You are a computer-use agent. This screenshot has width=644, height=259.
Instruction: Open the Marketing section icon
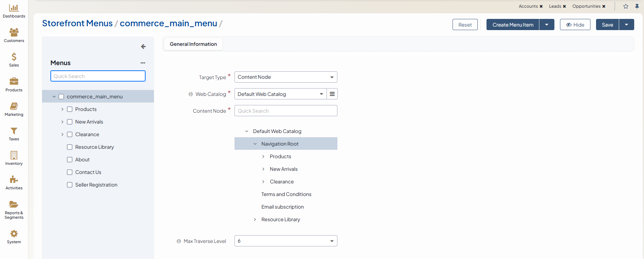pos(14,106)
